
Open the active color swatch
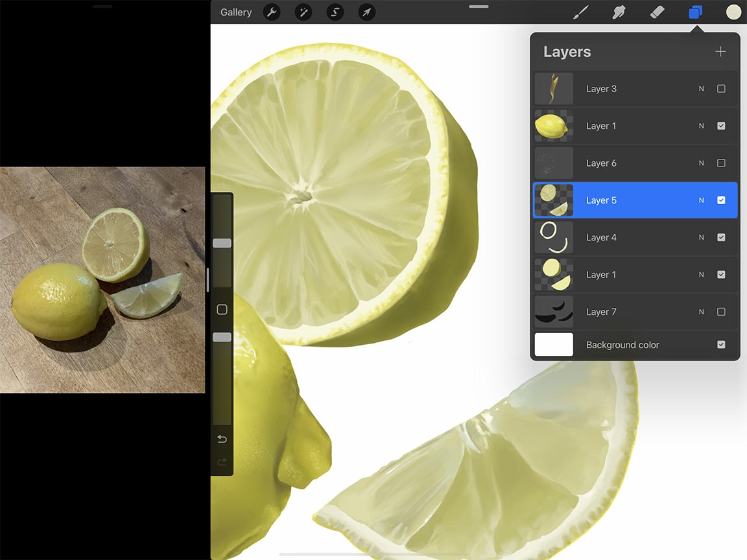click(x=733, y=12)
